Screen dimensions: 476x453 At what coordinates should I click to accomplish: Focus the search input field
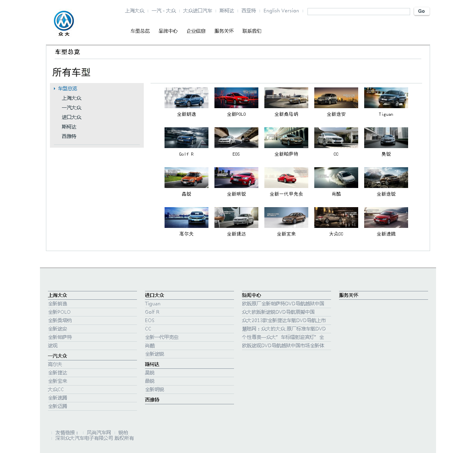point(358,12)
